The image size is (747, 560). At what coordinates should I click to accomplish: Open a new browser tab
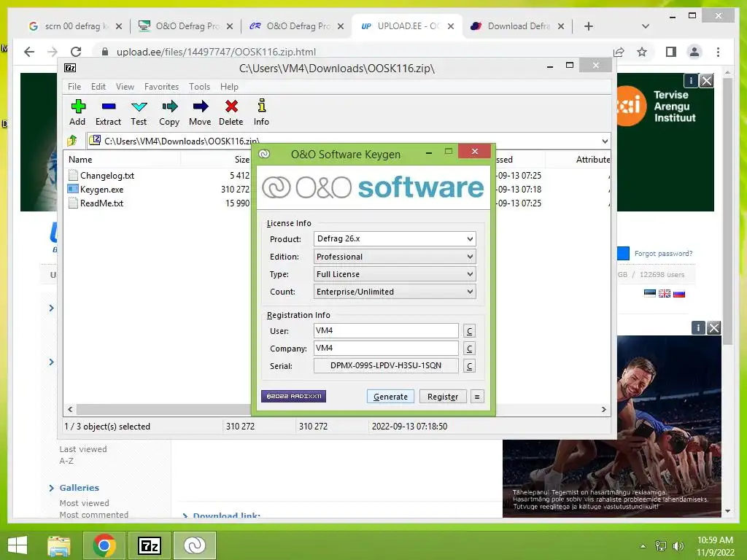(589, 26)
